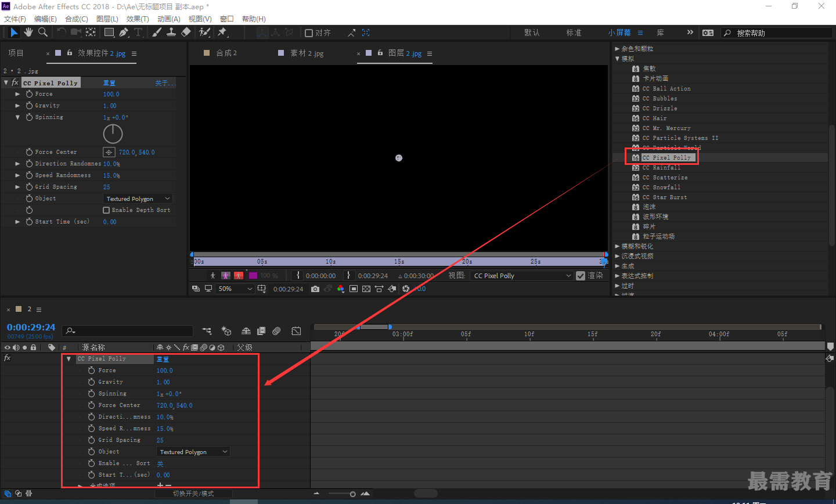836x504 pixels.
Task: Select the Selection arrow tool
Action: point(14,33)
